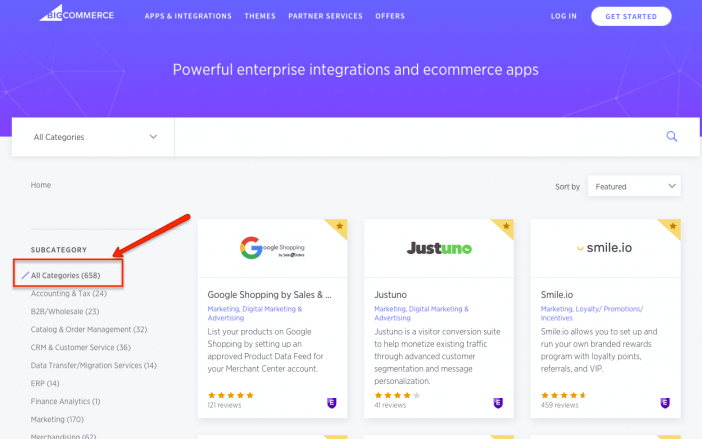Click the smile.io app logo
Screen dimensions: 702x439
[604, 247]
